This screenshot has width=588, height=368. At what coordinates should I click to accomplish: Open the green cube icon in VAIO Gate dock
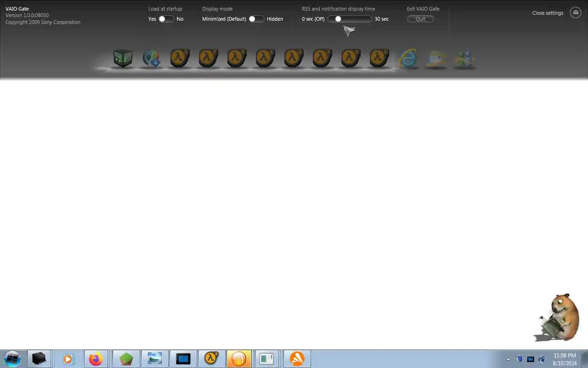123,58
